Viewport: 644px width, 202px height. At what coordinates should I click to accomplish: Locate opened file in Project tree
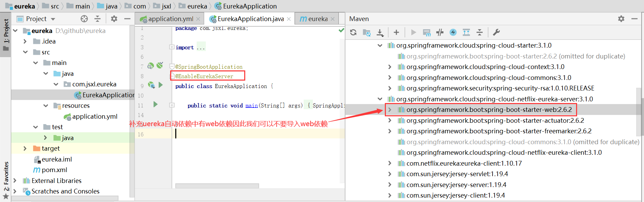click(84, 19)
